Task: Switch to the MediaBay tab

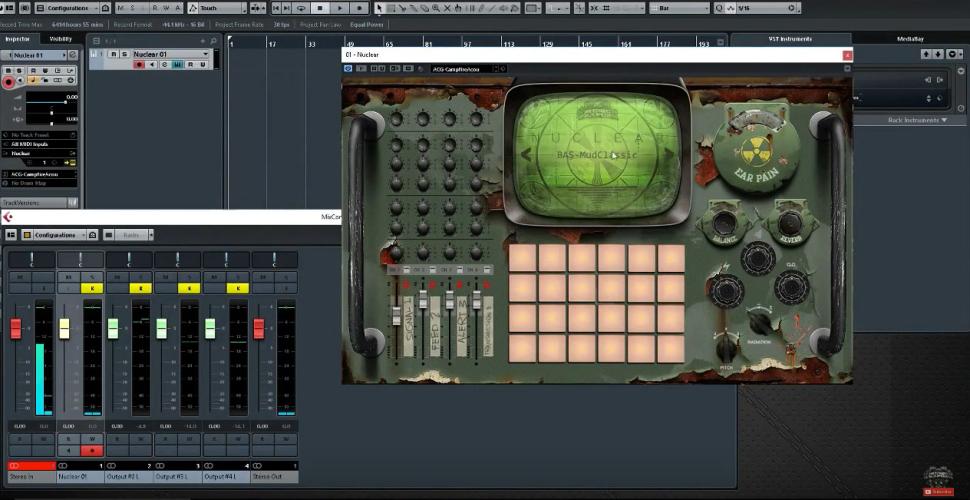Action: (909, 39)
